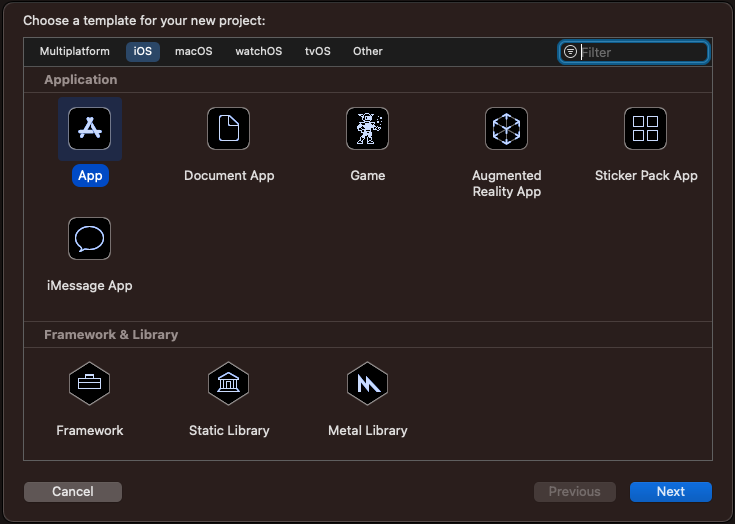The height and width of the screenshot is (524, 735).
Task: Choose the Static Library template icon
Action: 229,383
